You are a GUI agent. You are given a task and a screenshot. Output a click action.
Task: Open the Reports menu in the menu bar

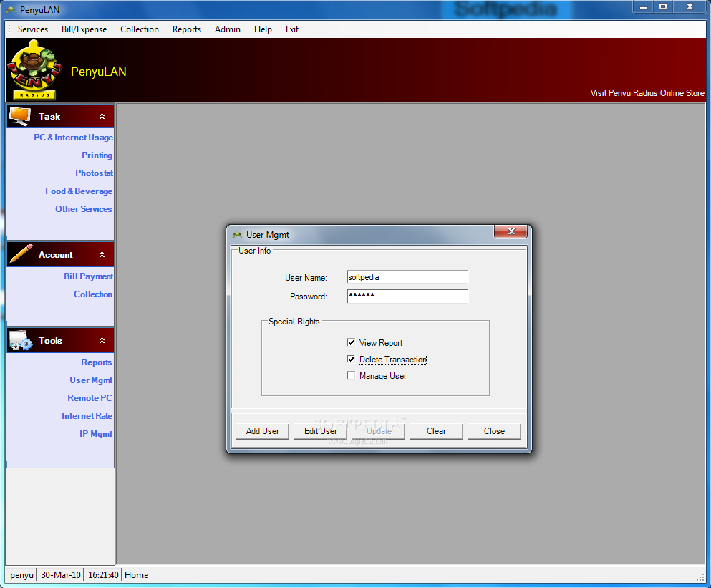click(x=186, y=29)
